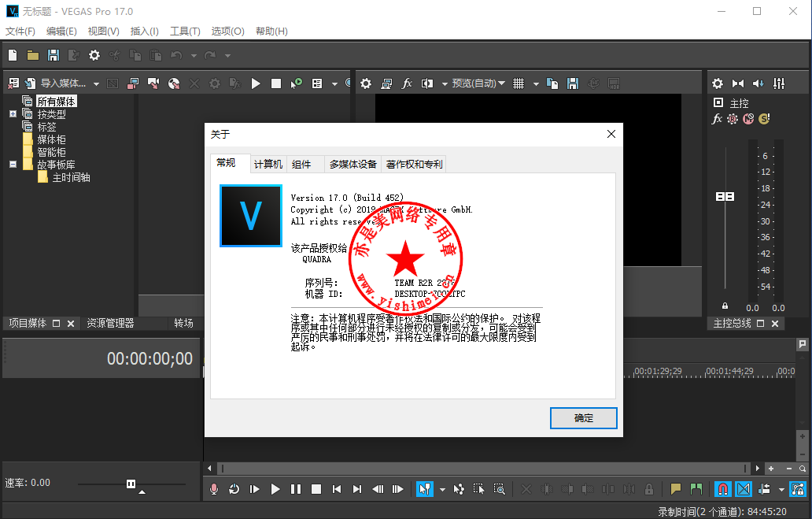Start timeline playback in transport bar

click(275, 489)
